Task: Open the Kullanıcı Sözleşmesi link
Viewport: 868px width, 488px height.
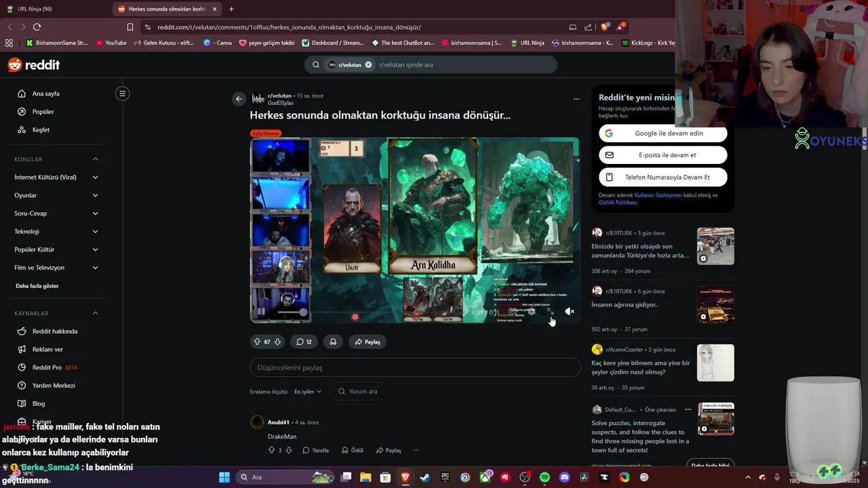Action: point(658,195)
